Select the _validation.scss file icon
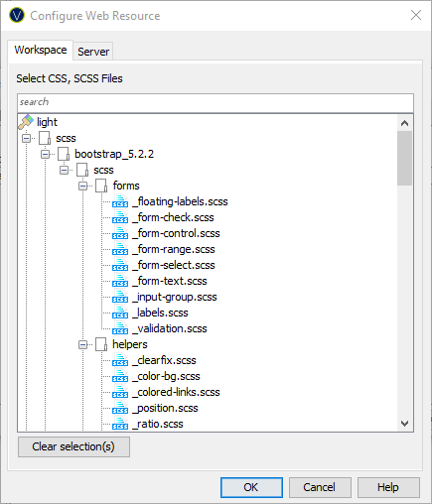This screenshot has height=504, width=432. tap(120, 328)
